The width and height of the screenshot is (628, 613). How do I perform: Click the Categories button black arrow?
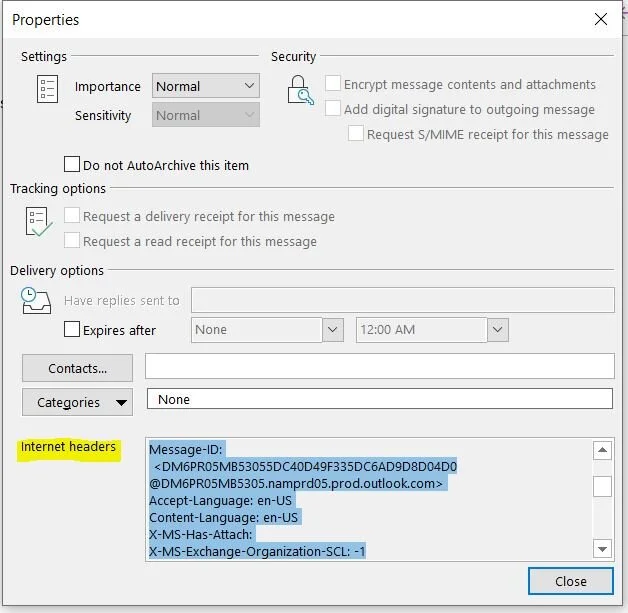pyautogui.click(x=121, y=402)
